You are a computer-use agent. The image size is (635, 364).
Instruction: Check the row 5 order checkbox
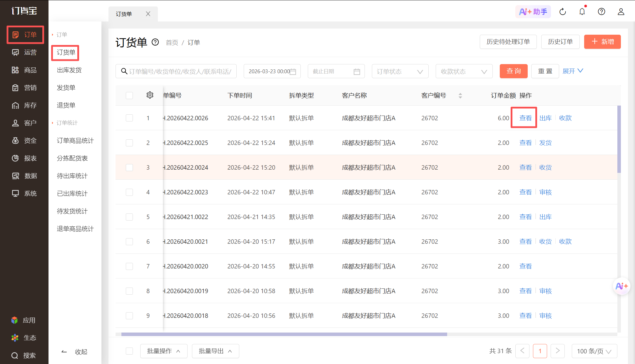click(x=129, y=217)
